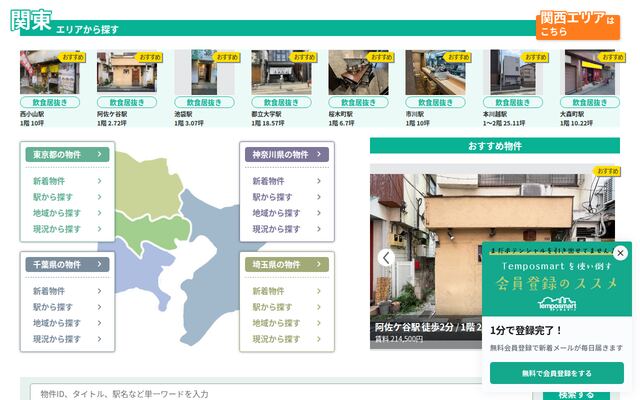The height and width of the screenshot is (400, 640).
Task: Open 新着物件 under 神奈川県
Action: (287, 181)
